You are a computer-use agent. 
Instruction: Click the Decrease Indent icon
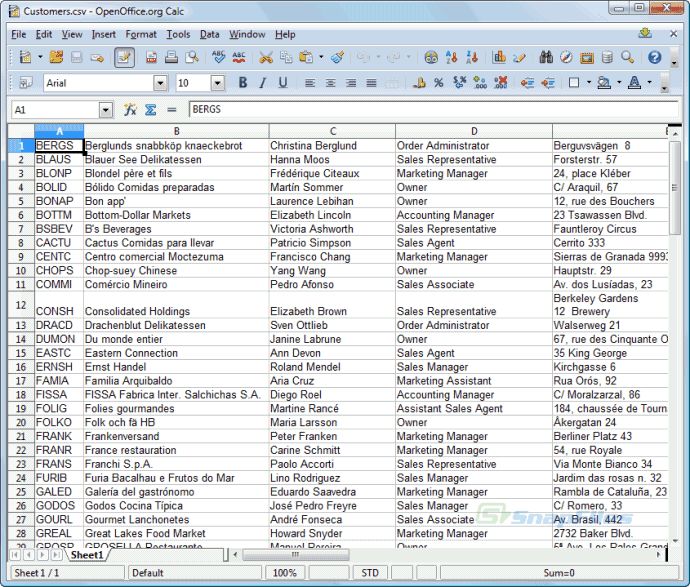[527, 83]
